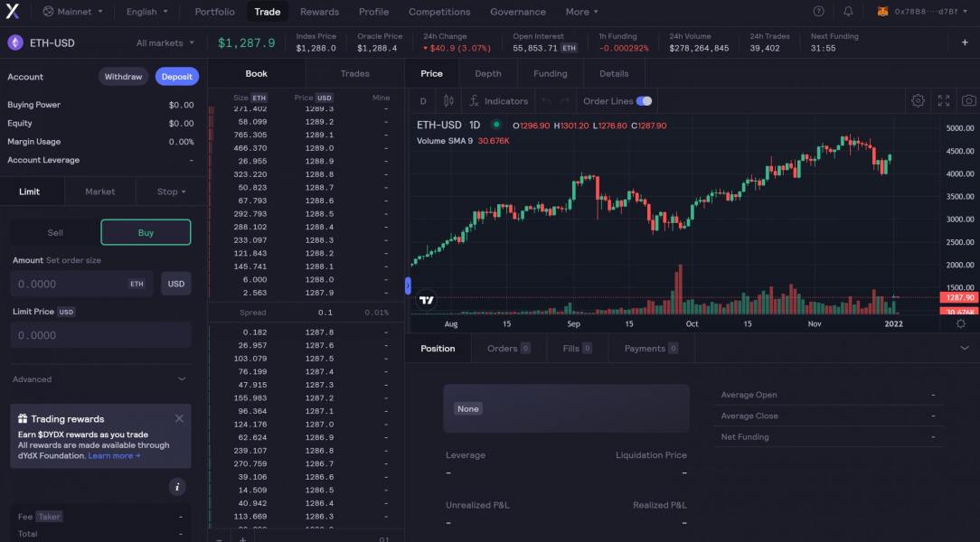
Task: Select the Sell side toggle
Action: (x=55, y=232)
